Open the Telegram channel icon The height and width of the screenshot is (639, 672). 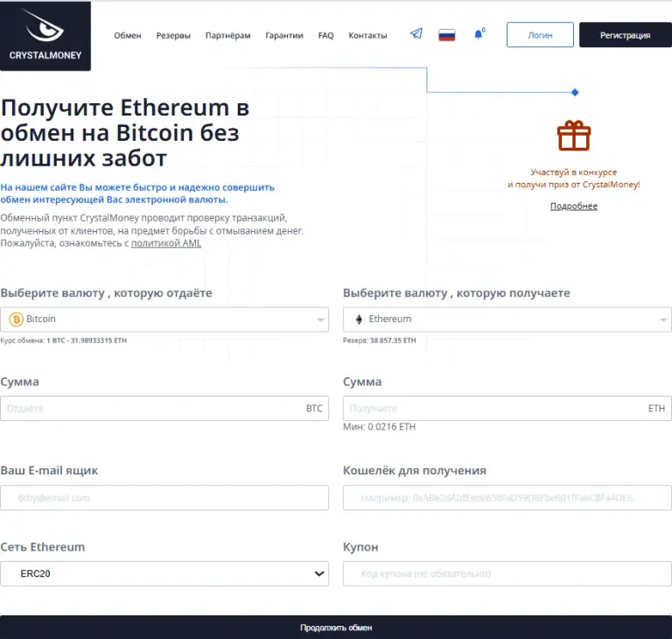416,33
